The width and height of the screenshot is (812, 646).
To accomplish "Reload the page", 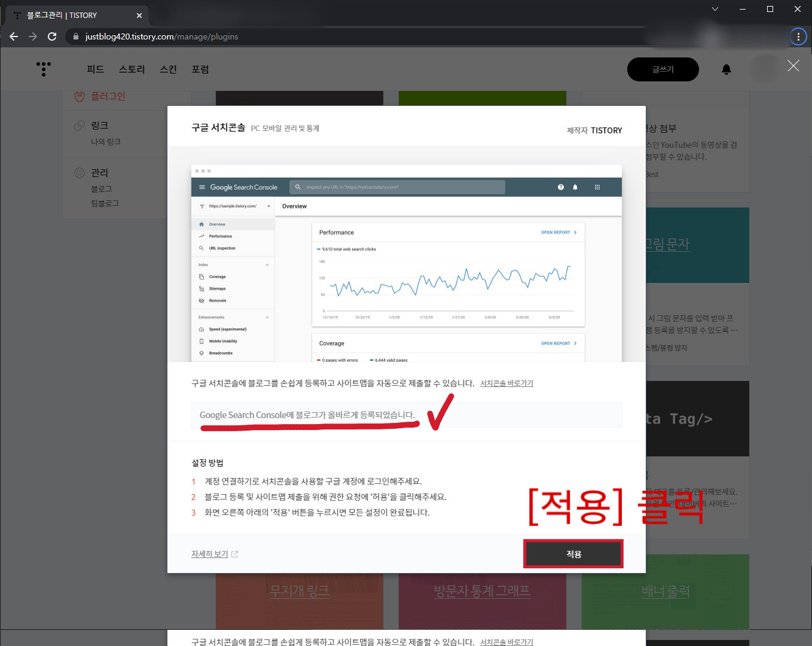I will coord(52,36).
